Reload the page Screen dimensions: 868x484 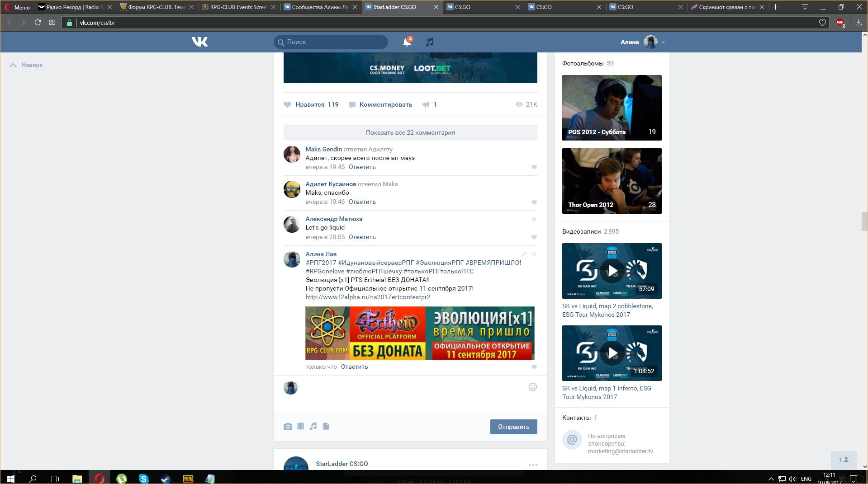pos(38,23)
